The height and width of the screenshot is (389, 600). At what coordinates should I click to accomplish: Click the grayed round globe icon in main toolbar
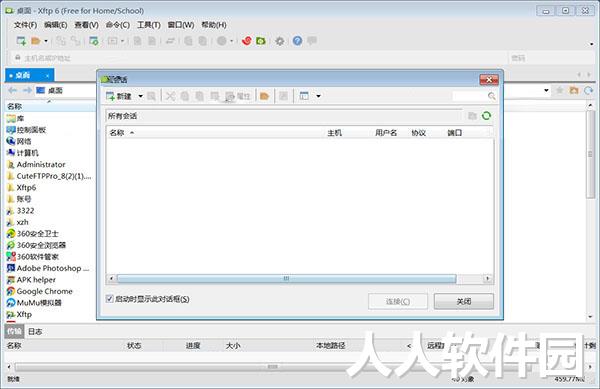click(222, 41)
